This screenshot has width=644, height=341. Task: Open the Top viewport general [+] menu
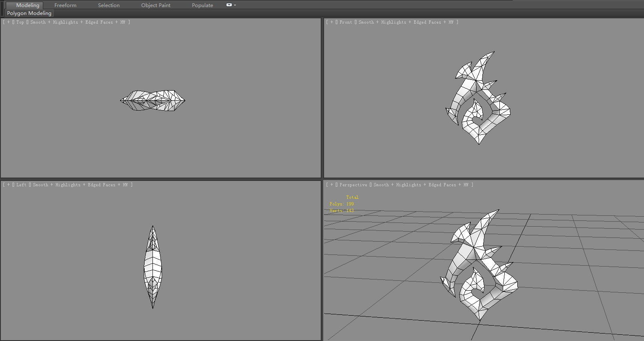point(8,22)
